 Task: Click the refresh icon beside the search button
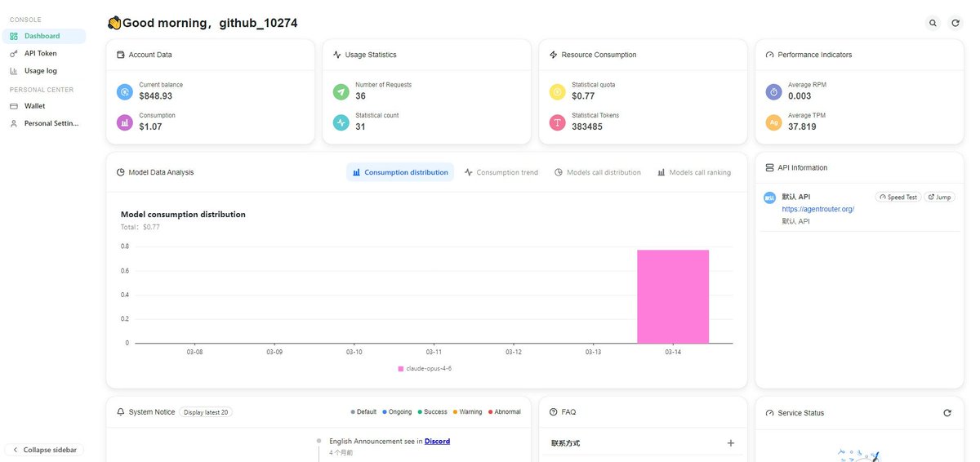click(x=955, y=23)
